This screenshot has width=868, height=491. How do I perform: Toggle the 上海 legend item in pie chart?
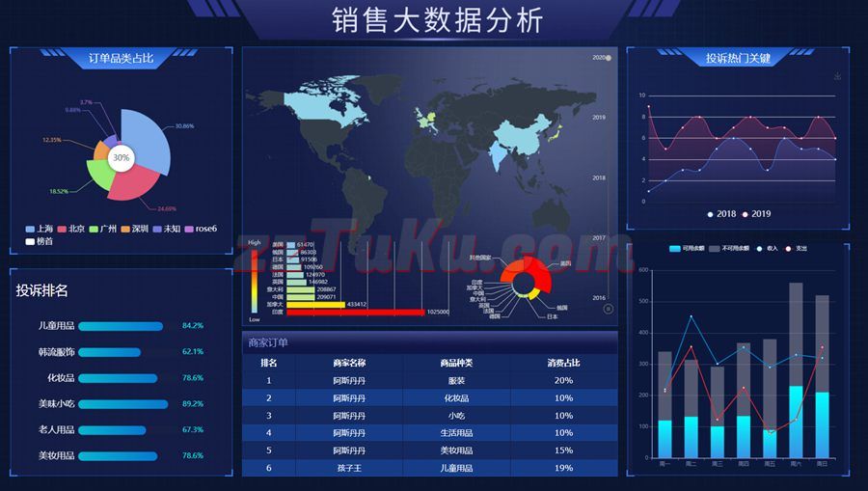pos(31,229)
